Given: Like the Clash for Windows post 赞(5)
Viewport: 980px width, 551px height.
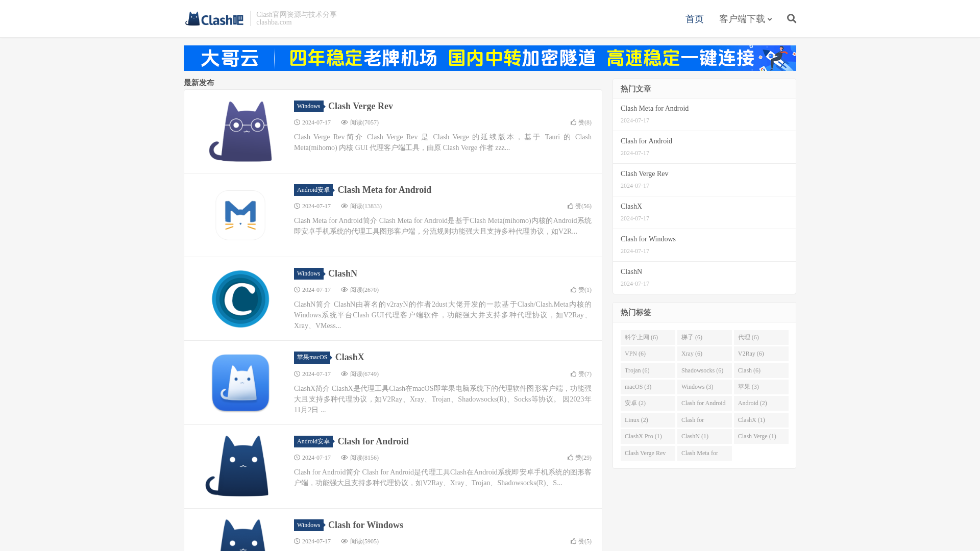Looking at the screenshot, I should click(581, 541).
